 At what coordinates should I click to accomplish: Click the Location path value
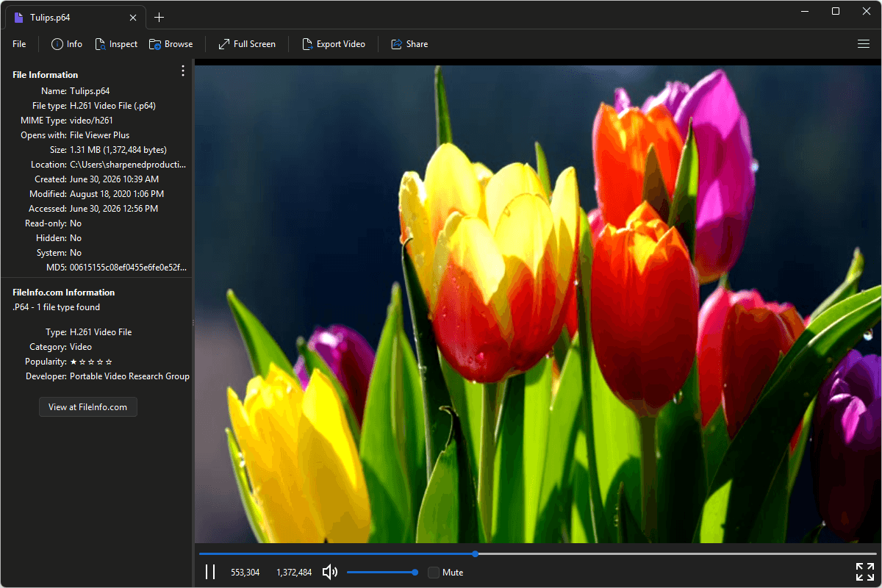pos(128,165)
